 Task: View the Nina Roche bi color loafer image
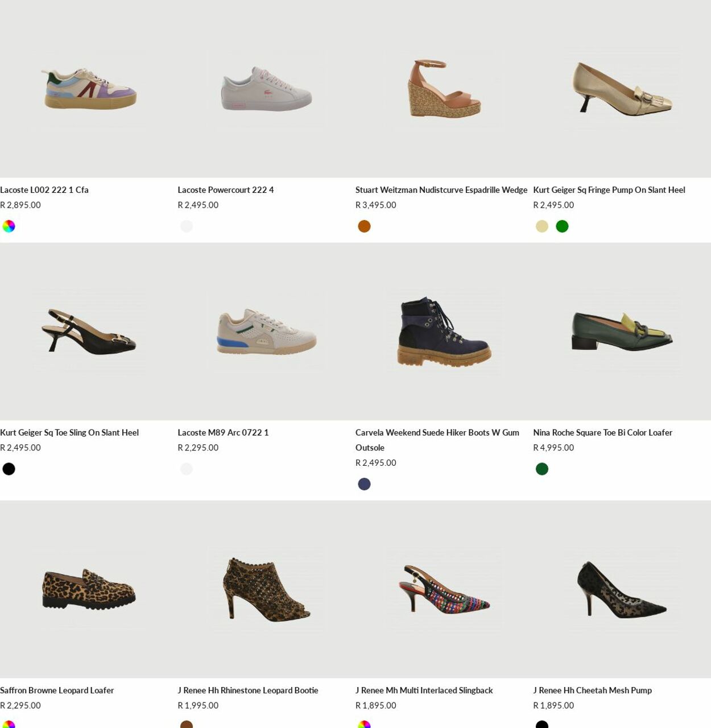pyautogui.click(x=622, y=332)
